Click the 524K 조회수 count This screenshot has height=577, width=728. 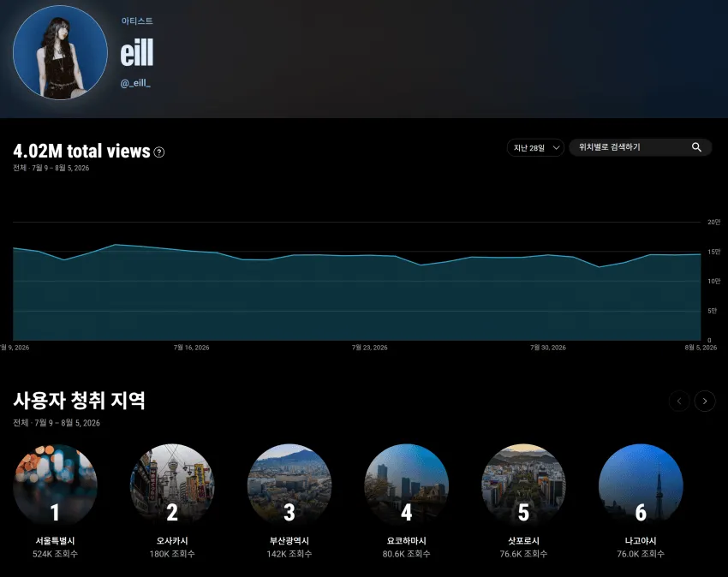coord(56,554)
